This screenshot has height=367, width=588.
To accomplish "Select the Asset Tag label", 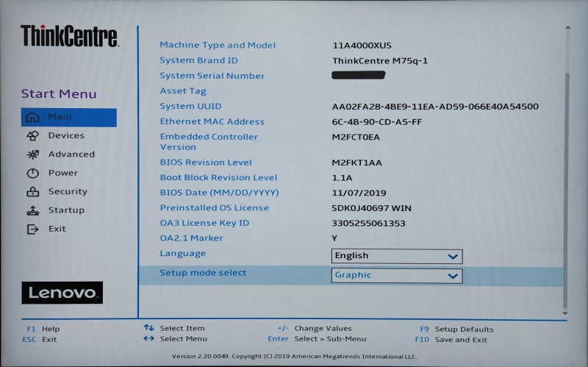I will (x=183, y=91).
